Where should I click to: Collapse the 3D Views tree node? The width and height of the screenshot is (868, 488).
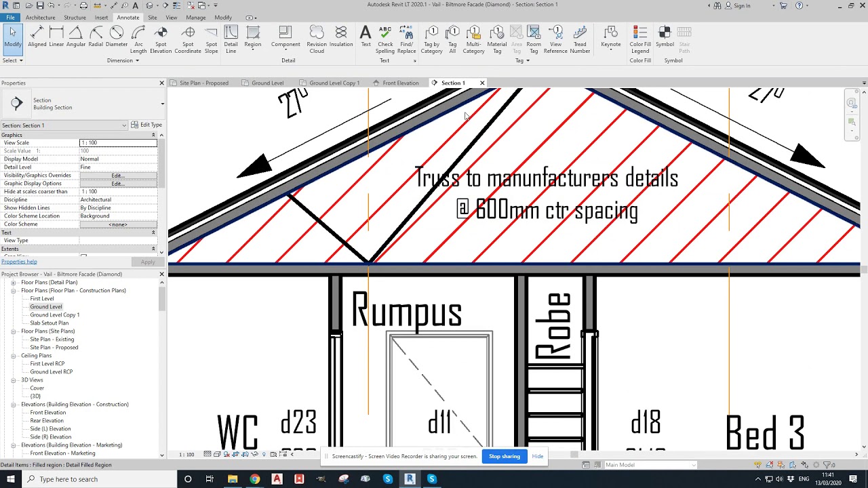[x=14, y=380]
